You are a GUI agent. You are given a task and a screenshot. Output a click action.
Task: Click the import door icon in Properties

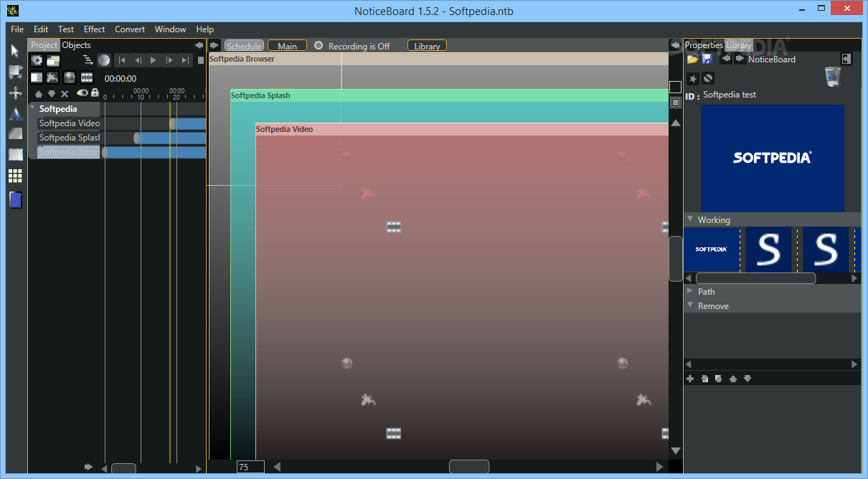pos(846,59)
